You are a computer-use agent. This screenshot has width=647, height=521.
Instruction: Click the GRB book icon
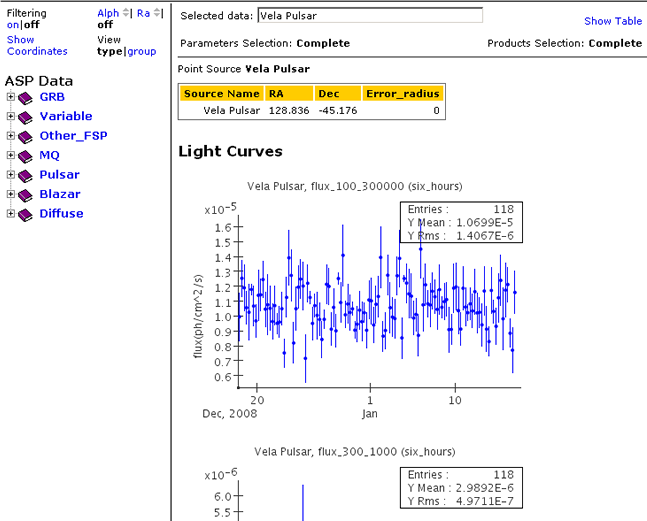[x=25, y=98]
